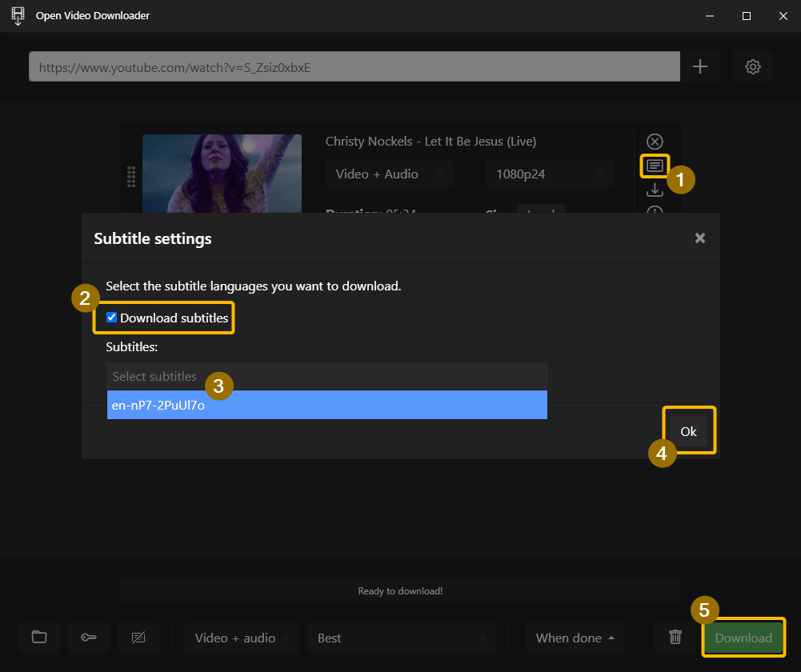Close Subtitle settings dialog with X

pos(700,238)
